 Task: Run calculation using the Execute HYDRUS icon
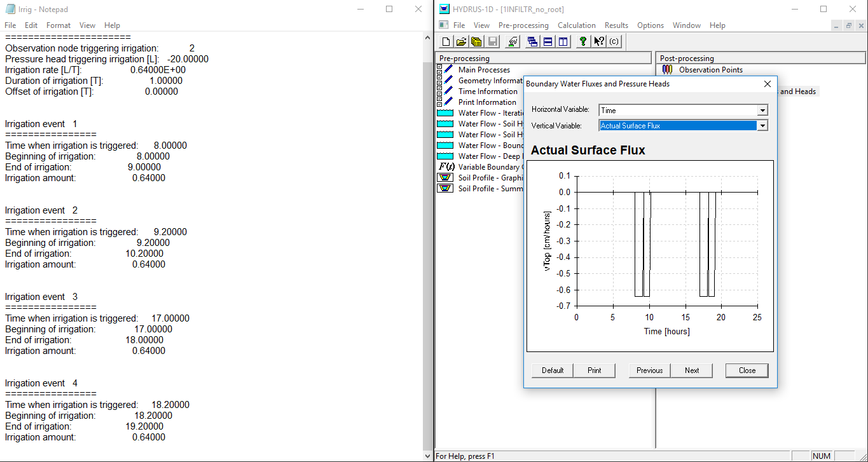click(x=513, y=41)
